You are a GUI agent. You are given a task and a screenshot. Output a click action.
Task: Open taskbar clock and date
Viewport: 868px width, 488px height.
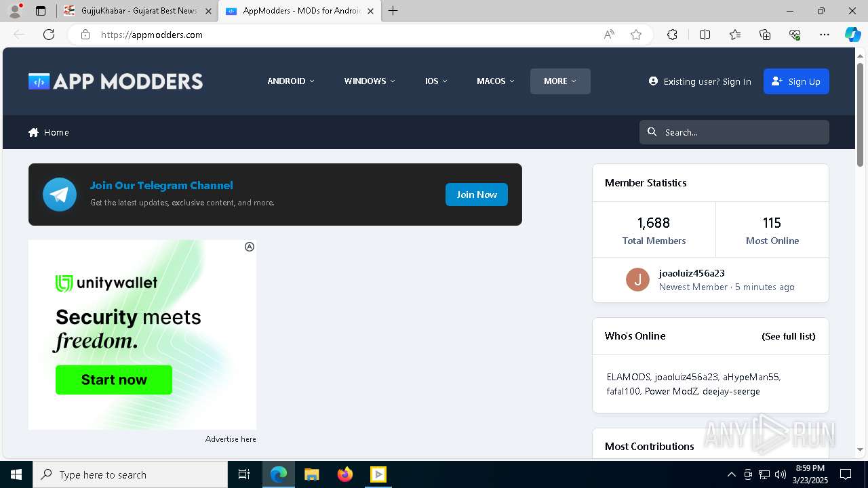(x=810, y=474)
